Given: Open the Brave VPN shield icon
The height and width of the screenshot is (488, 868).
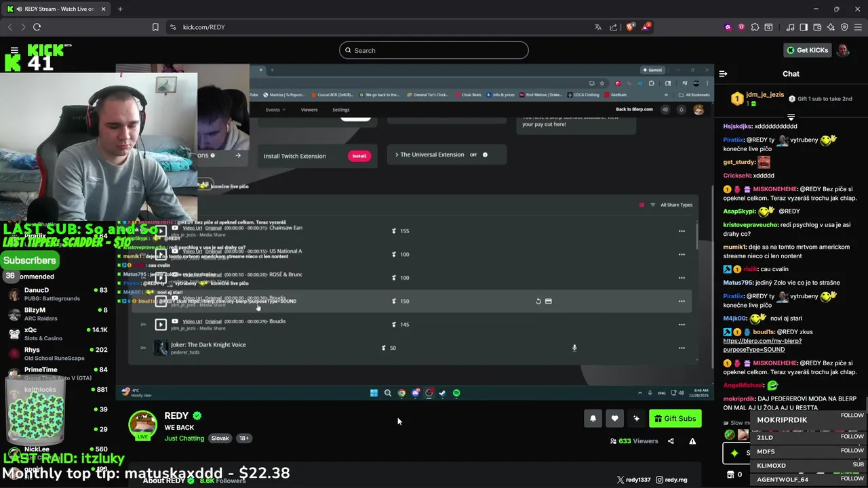Looking at the screenshot, I should 844,27.
